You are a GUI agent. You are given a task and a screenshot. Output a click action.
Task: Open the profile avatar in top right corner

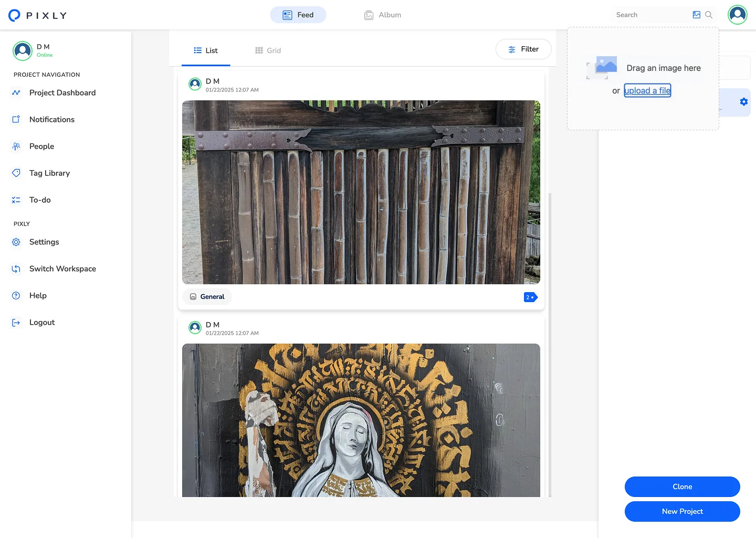pos(738,15)
